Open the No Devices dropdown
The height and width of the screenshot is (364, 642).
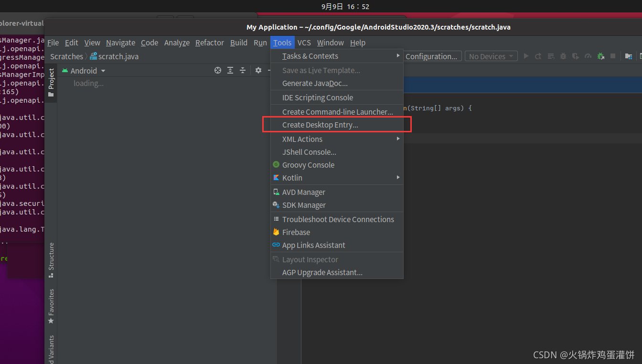491,56
